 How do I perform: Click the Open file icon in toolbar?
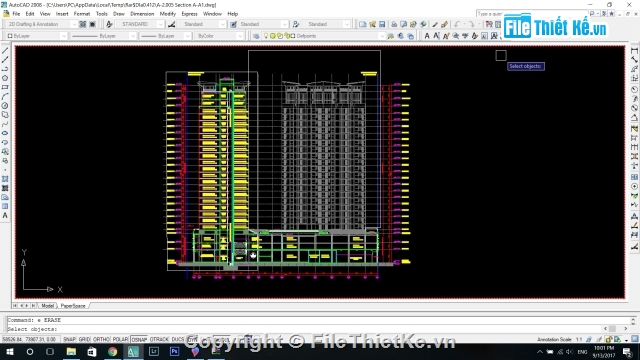(372, 24)
